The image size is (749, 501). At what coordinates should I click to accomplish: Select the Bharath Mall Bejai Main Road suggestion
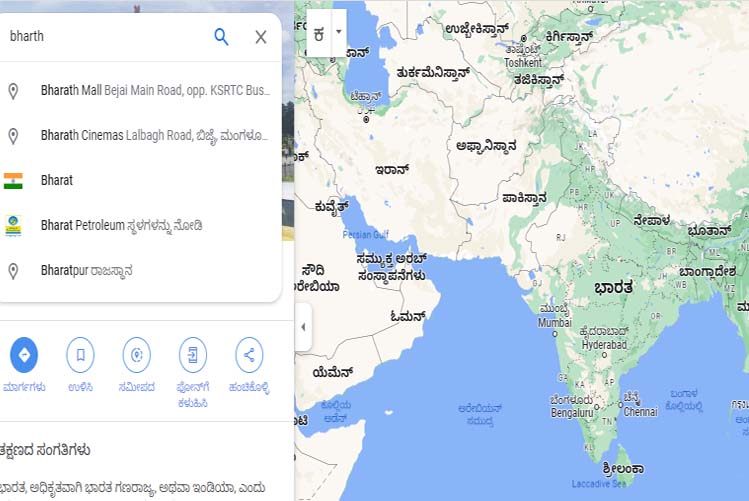pyautogui.click(x=155, y=91)
